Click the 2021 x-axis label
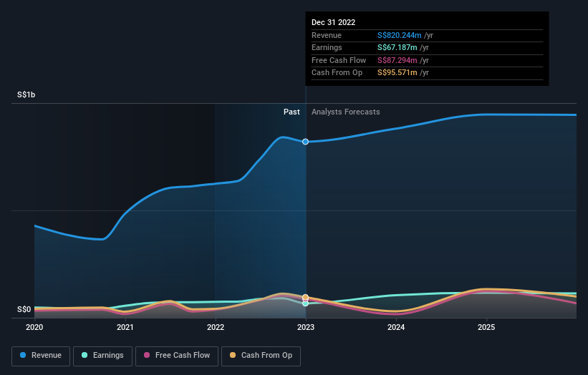The image size is (588, 375). click(x=125, y=327)
